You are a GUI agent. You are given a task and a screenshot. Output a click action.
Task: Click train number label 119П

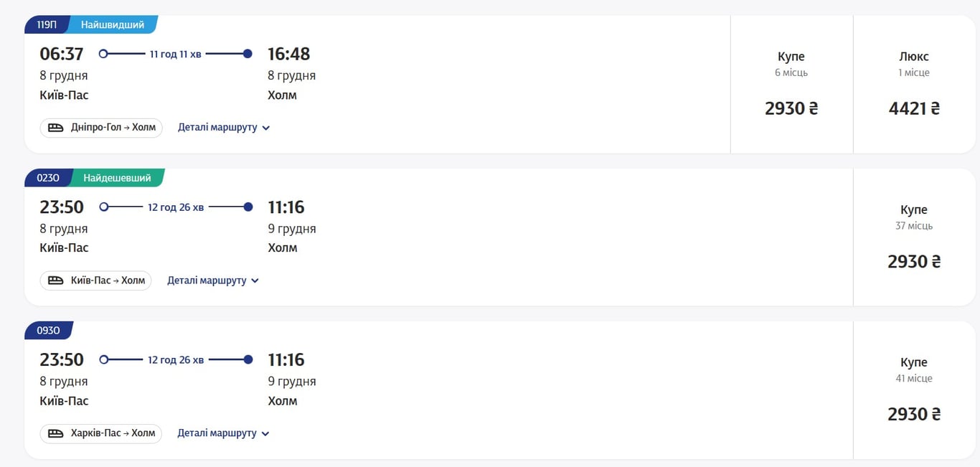[47, 25]
